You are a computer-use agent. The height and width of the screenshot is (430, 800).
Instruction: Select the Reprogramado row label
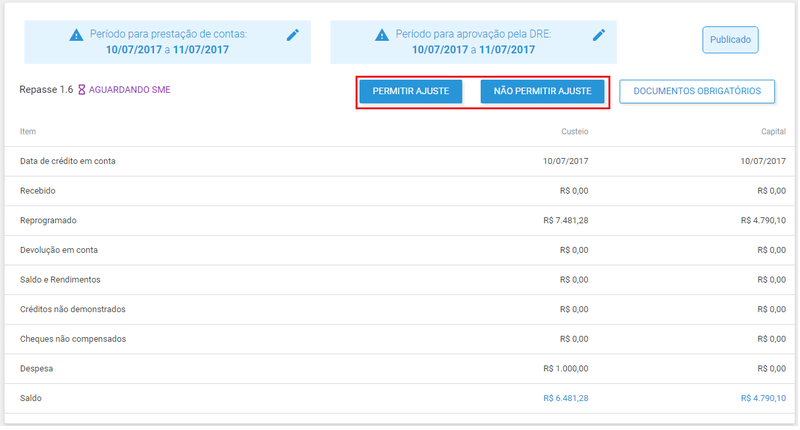(x=48, y=220)
